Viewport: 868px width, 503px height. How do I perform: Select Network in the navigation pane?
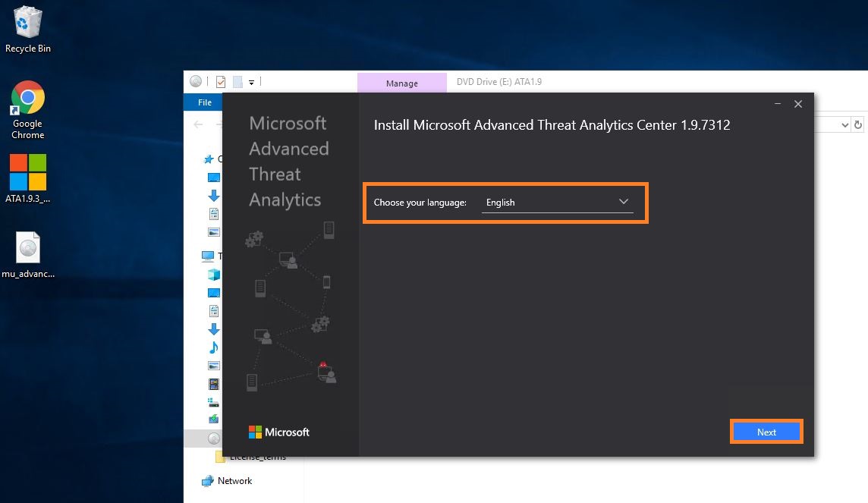[227, 481]
